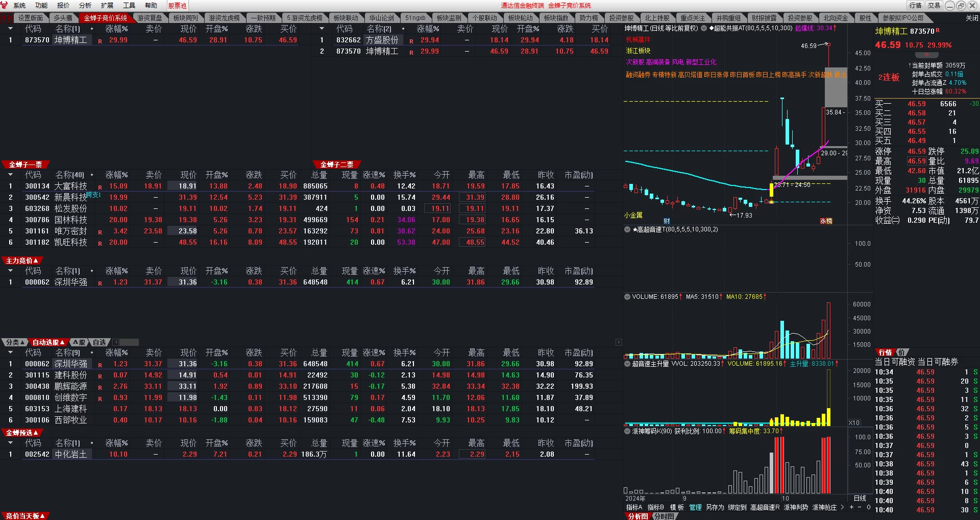The width and height of the screenshot is (980, 520).
Task: Click the right scroll arrow of the category tab bar
Action: tap(619, 342)
